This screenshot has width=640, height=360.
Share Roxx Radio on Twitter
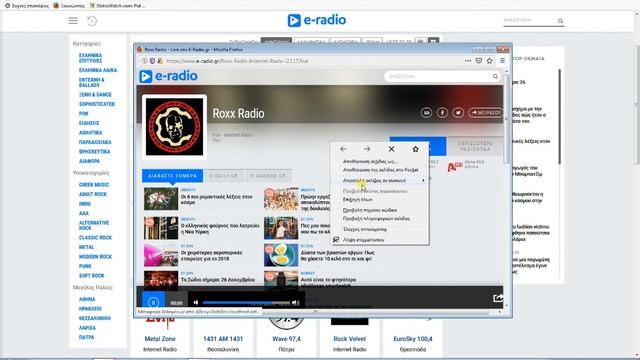(458, 113)
